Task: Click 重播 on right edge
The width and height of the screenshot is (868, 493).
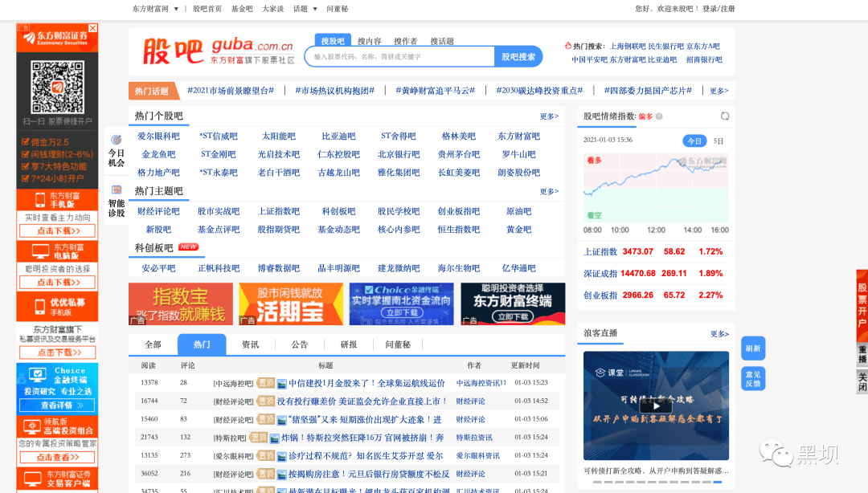Action: [x=862, y=355]
